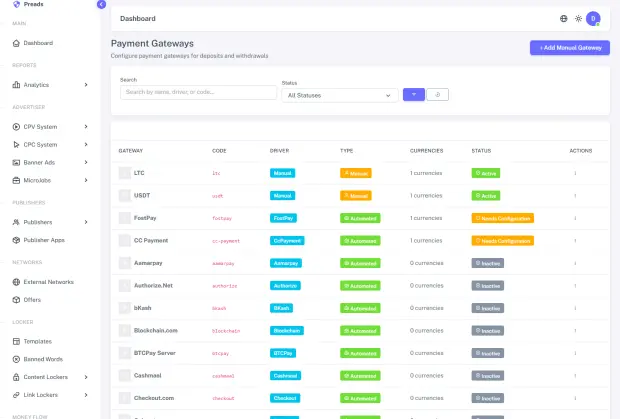Click the CPV System play icon
This screenshot has height=419, width=620.
[x=16, y=126]
